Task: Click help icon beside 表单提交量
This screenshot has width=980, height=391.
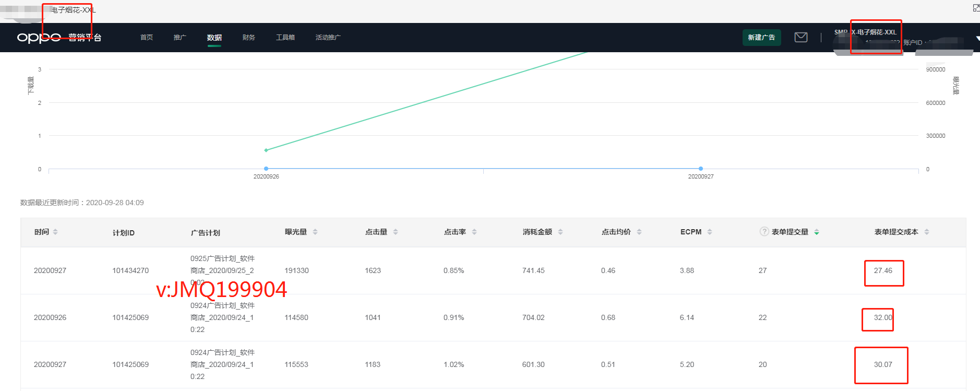Action: coord(764,232)
